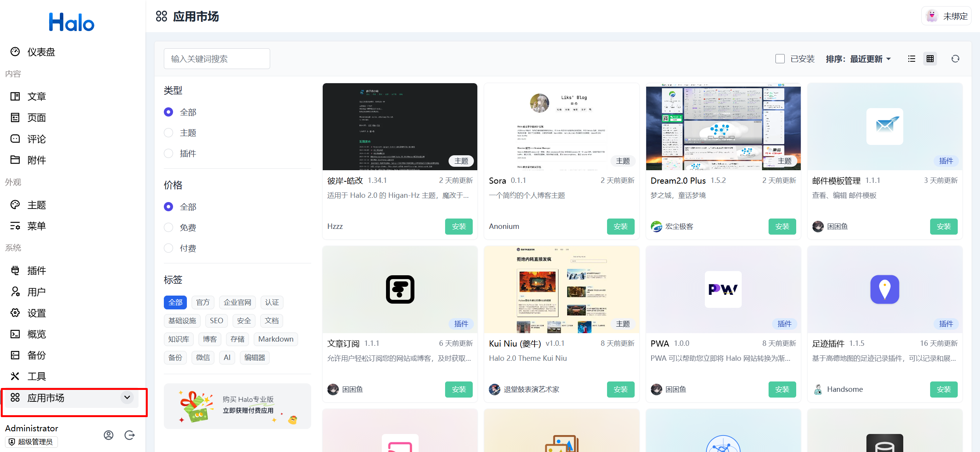The width and height of the screenshot is (980, 452).
Task: Open the 彼岸-皓改 theme preview thumbnail
Action: pyautogui.click(x=400, y=127)
